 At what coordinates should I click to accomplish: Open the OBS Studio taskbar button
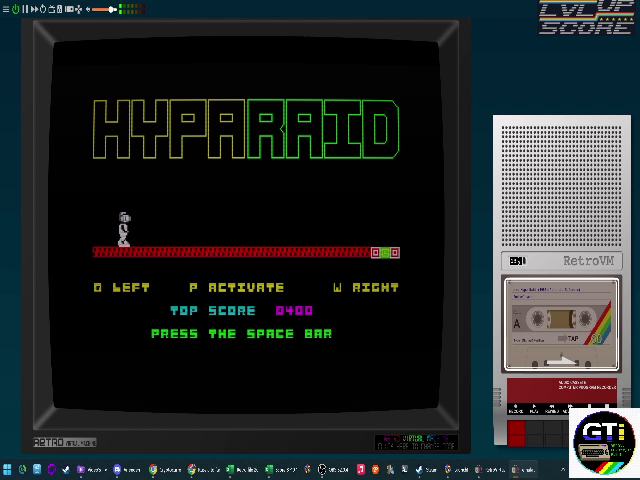(333, 470)
